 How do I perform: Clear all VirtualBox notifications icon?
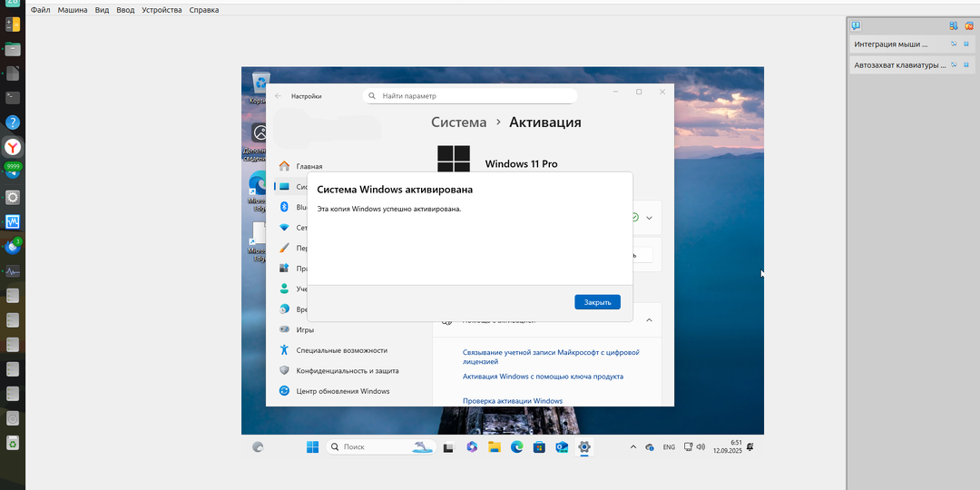(x=969, y=25)
